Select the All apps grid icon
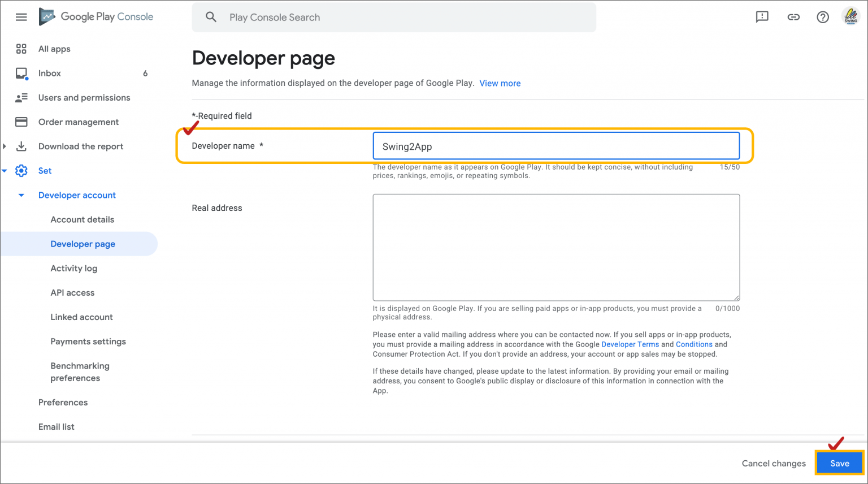 pyautogui.click(x=21, y=49)
